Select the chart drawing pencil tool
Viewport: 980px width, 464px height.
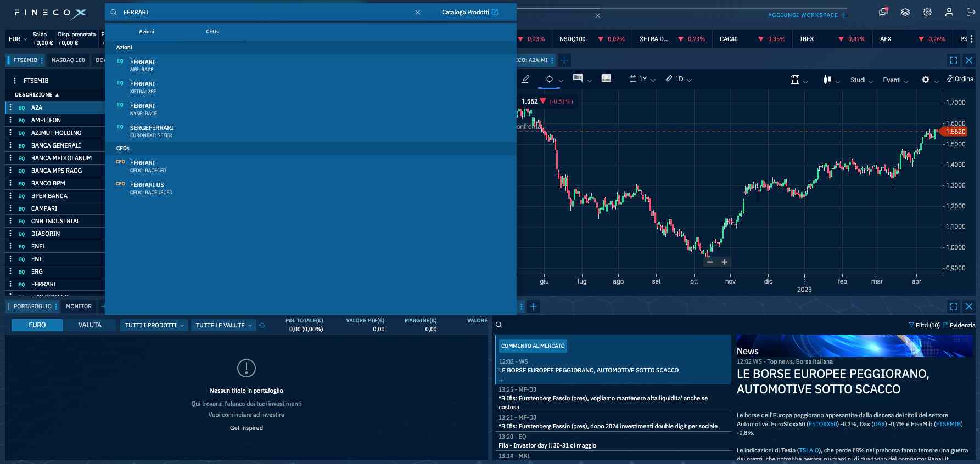(x=525, y=79)
